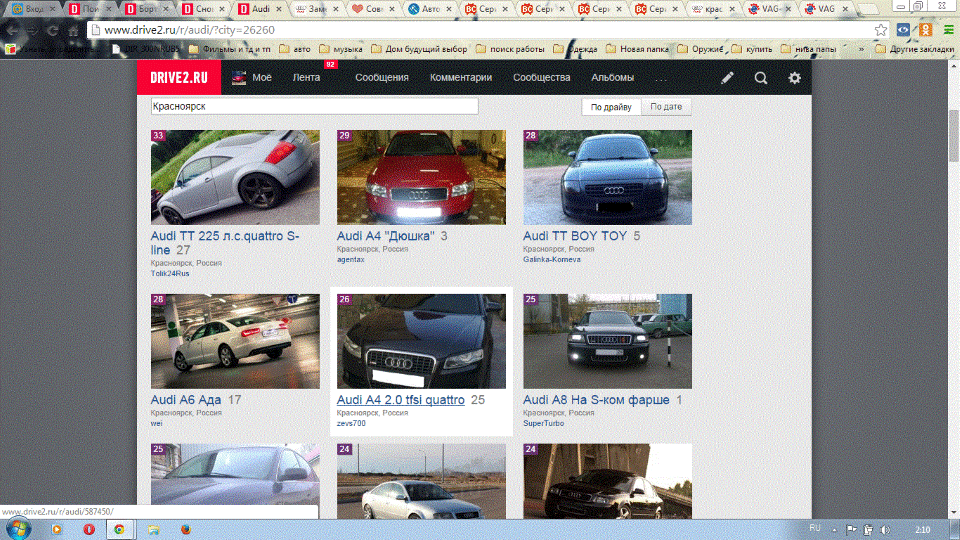
Task: Click the red Audi A4 thumbnail
Action: coord(421,177)
